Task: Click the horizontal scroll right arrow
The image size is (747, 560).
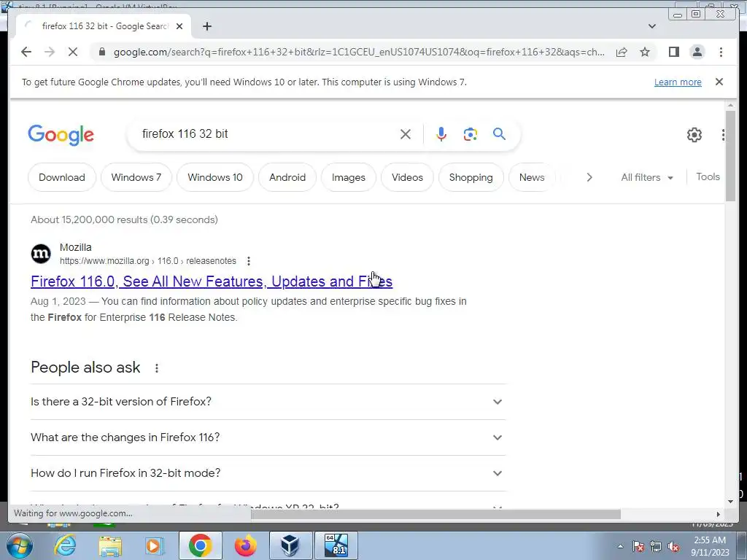Action: pos(719,514)
